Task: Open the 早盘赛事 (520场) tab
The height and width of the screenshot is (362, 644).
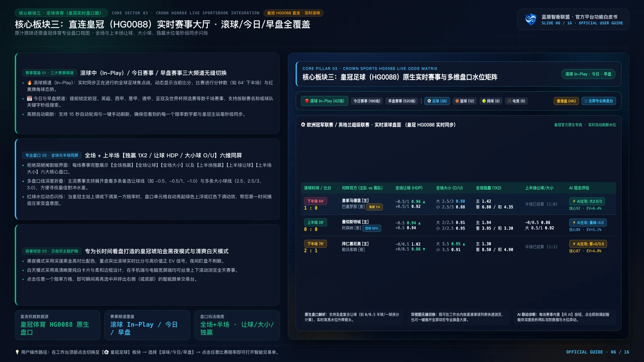Action: [401, 101]
